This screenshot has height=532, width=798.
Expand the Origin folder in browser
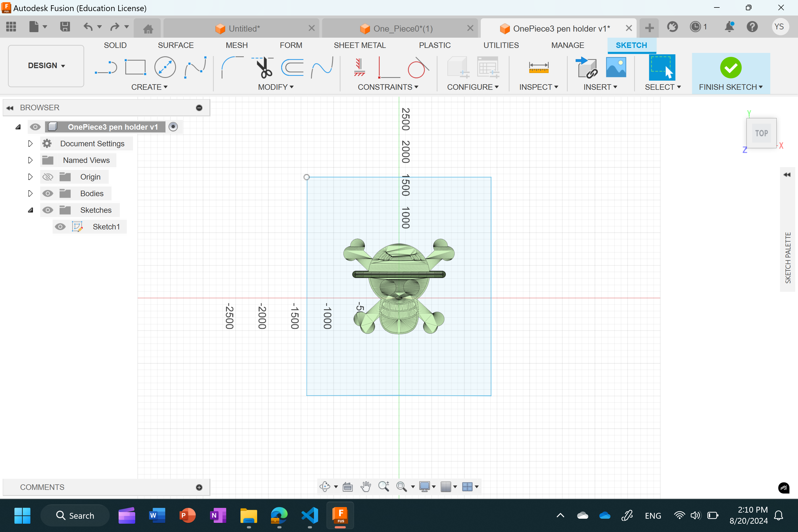30,176
